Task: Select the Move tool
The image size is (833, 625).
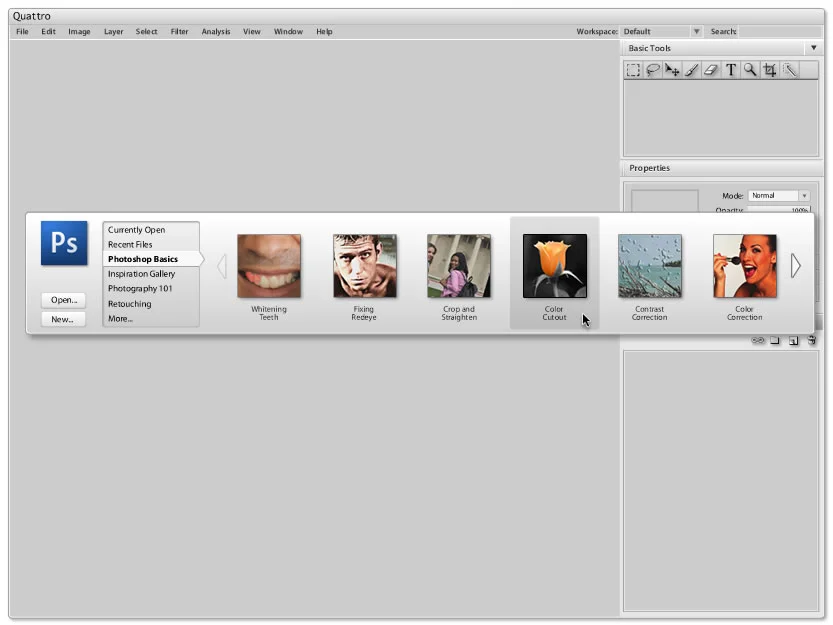Action: [672, 70]
